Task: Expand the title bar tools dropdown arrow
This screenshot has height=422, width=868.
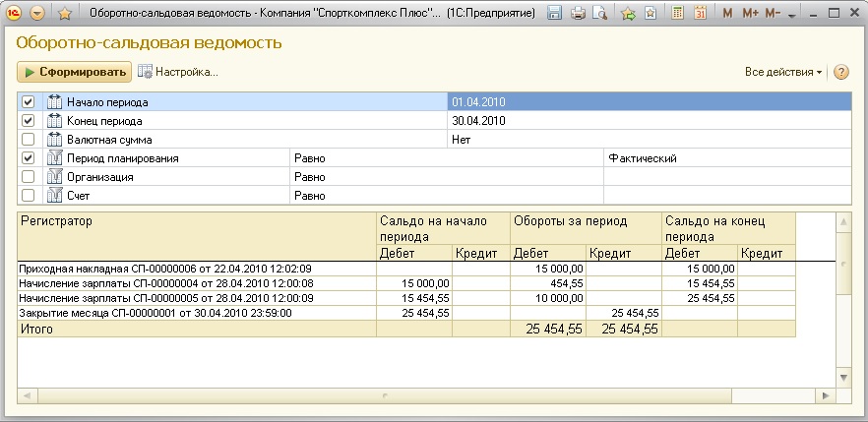Action: [791, 16]
